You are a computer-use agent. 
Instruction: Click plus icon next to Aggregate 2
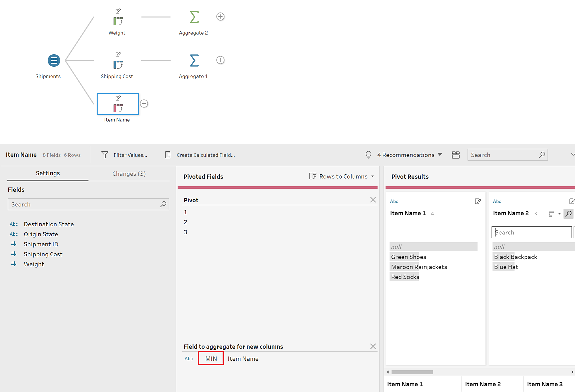[220, 17]
